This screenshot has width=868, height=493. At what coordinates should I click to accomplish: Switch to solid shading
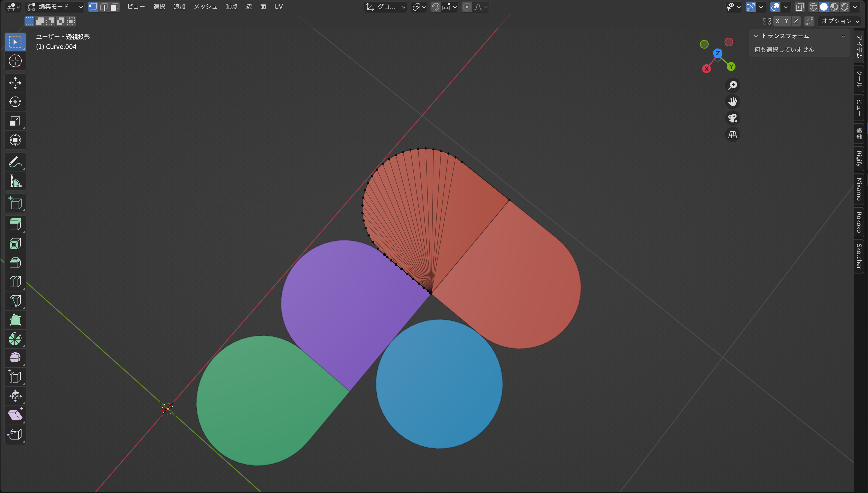(x=824, y=7)
